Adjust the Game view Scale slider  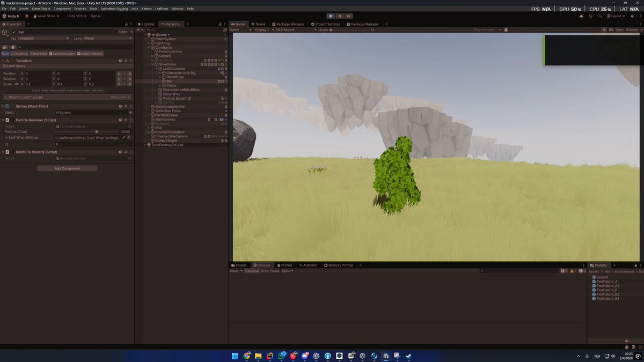point(349,30)
